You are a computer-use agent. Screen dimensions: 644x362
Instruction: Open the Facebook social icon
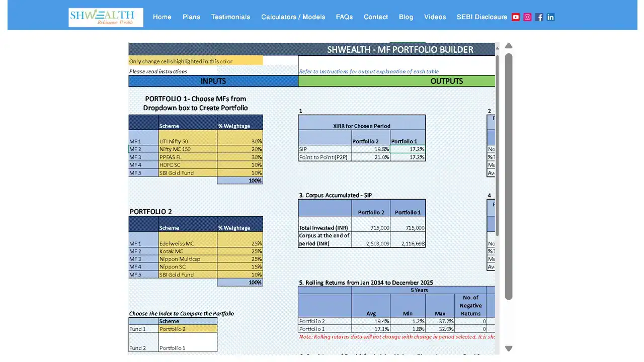click(x=539, y=17)
